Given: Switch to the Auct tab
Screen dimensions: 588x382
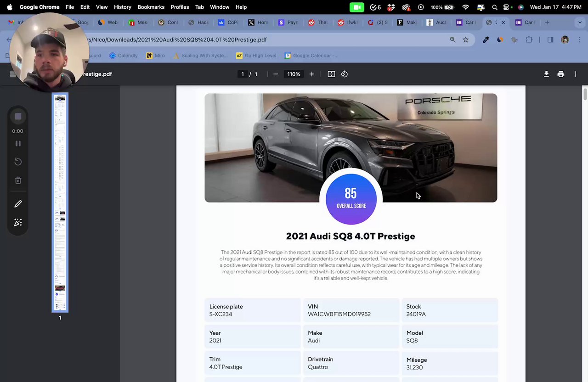Looking at the screenshot, I should [x=436, y=22].
